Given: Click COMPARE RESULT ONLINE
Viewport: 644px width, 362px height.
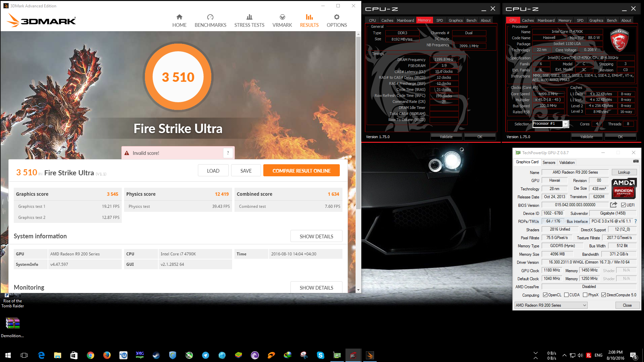Looking at the screenshot, I should tap(302, 171).
